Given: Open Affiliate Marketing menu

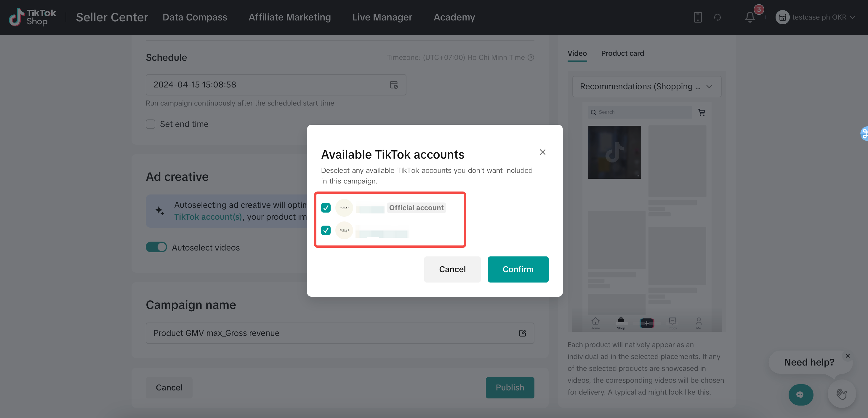Looking at the screenshot, I should [289, 17].
